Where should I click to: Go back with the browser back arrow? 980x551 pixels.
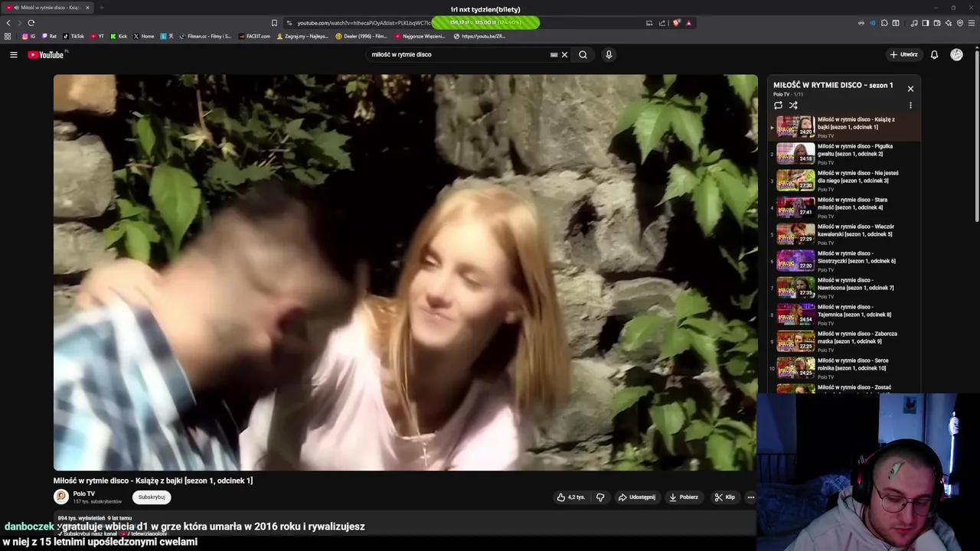click(8, 23)
